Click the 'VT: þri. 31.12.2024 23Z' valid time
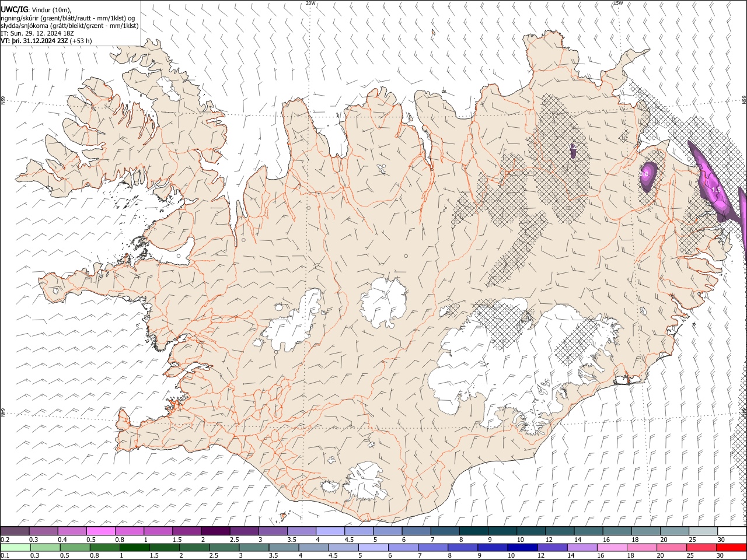Viewport: 747px width, 560px height. pyautogui.click(x=34, y=41)
